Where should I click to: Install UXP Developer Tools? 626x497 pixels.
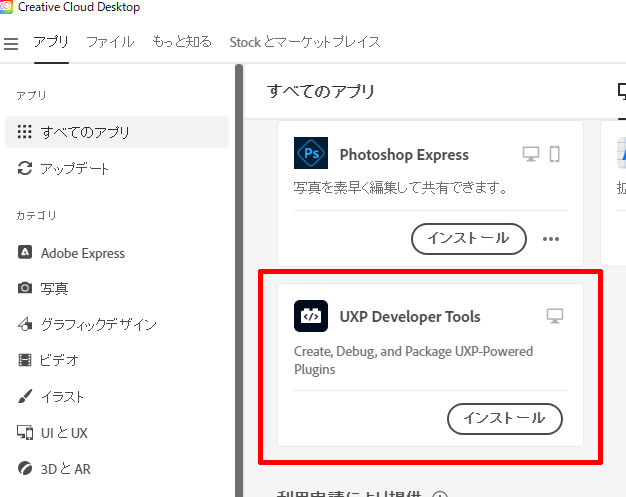click(x=505, y=419)
